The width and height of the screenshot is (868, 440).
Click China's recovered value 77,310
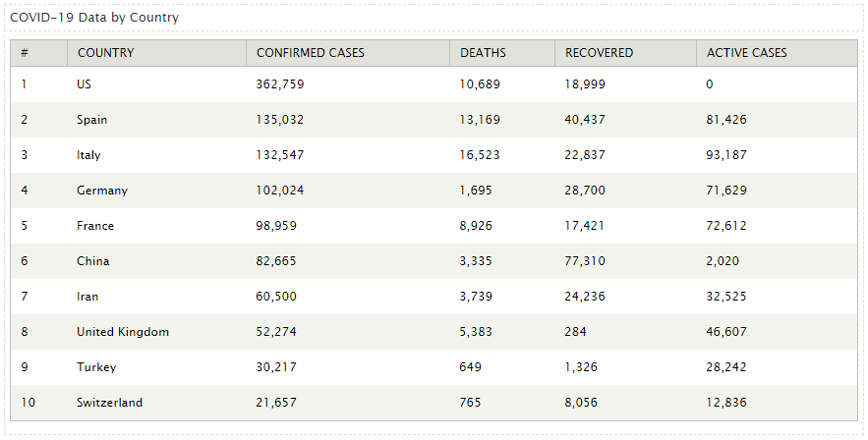[x=585, y=261]
